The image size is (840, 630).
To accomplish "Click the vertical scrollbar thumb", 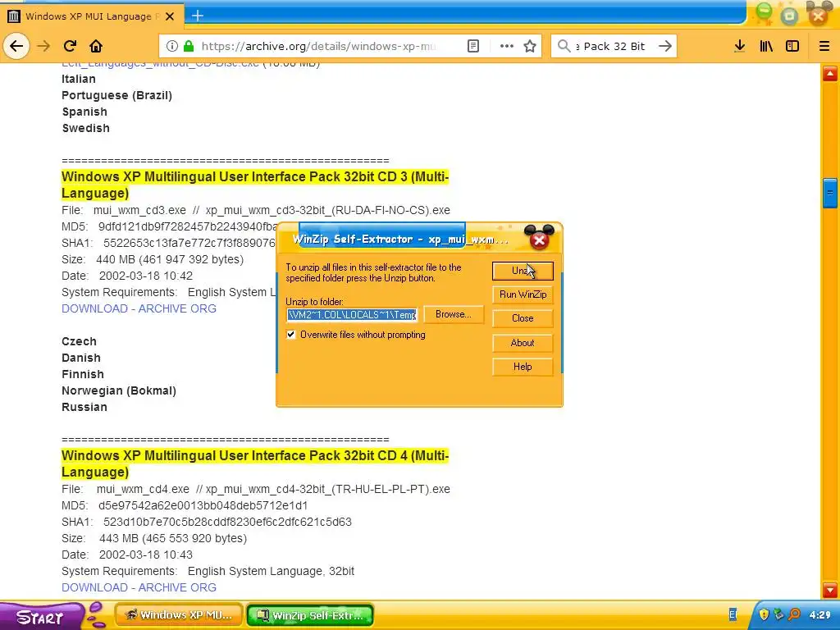I will tap(830, 192).
